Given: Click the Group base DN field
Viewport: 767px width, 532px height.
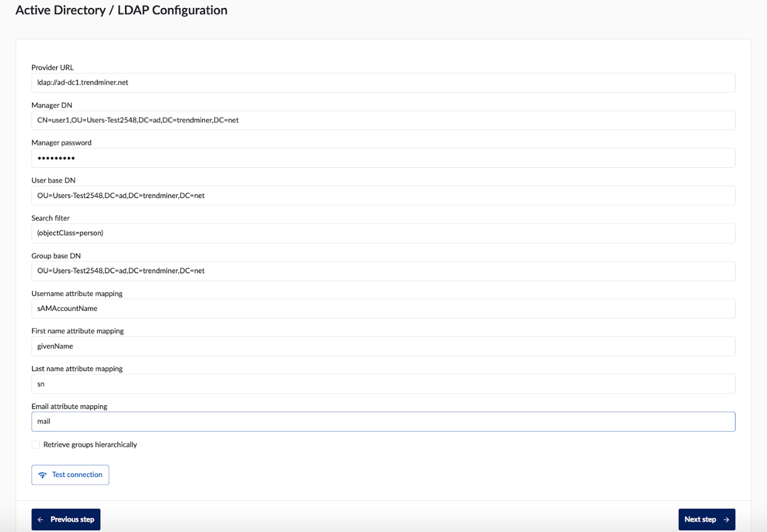Looking at the screenshot, I should [383, 271].
